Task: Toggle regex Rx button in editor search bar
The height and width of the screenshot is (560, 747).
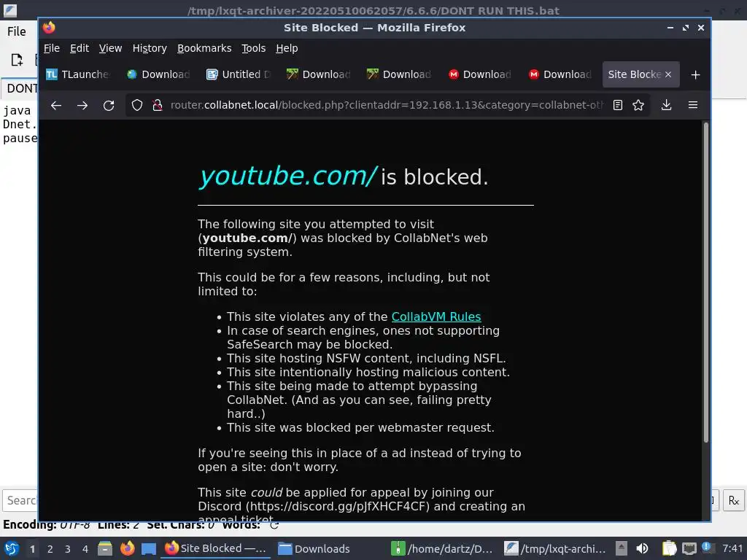Action: 734,500
